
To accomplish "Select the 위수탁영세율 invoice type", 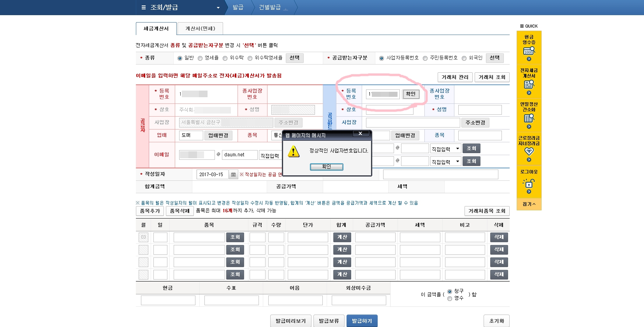I will 250,58.
